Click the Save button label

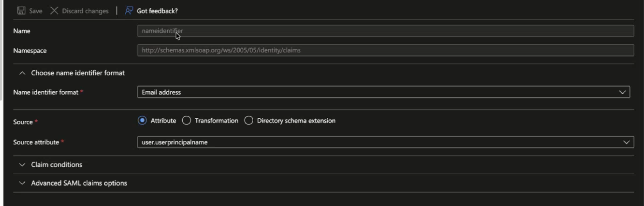click(35, 11)
